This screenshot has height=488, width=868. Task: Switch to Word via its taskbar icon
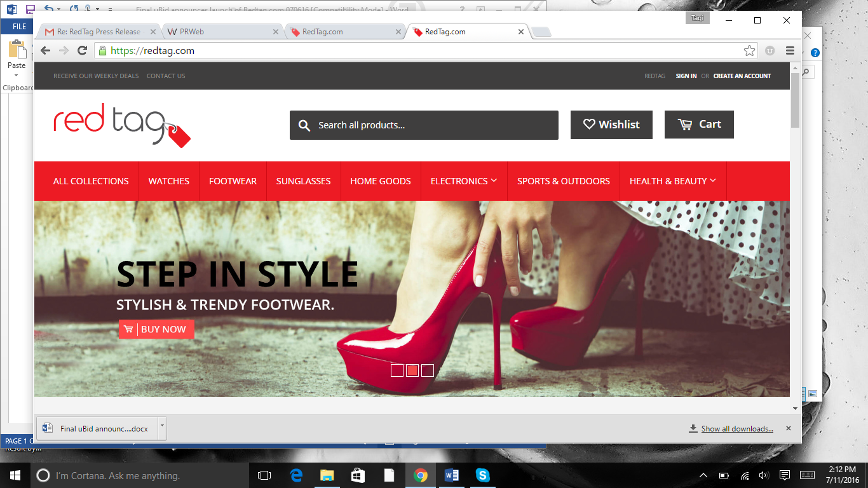pos(451,475)
